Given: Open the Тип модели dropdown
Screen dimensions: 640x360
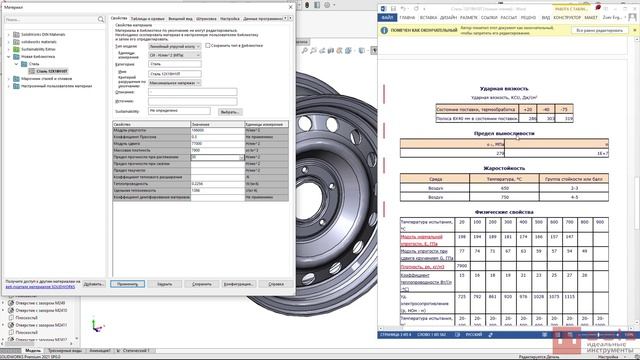Looking at the screenshot, I should click(x=174, y=47).
